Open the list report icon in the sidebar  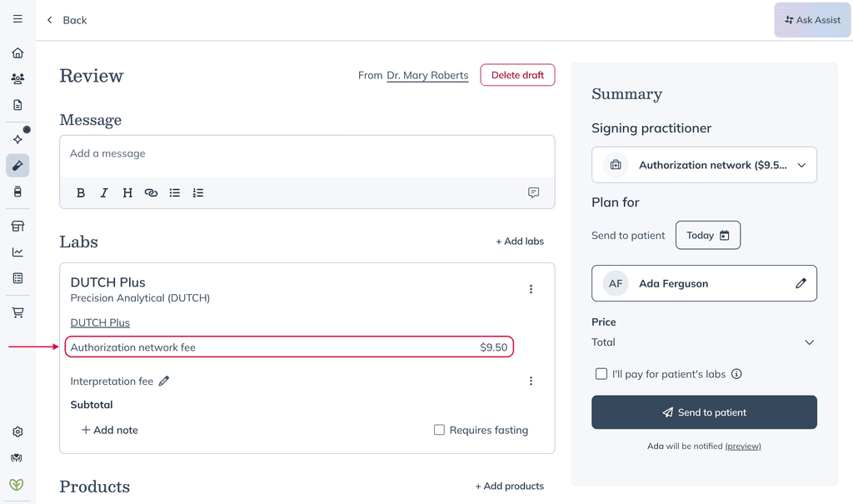[18, 278]
